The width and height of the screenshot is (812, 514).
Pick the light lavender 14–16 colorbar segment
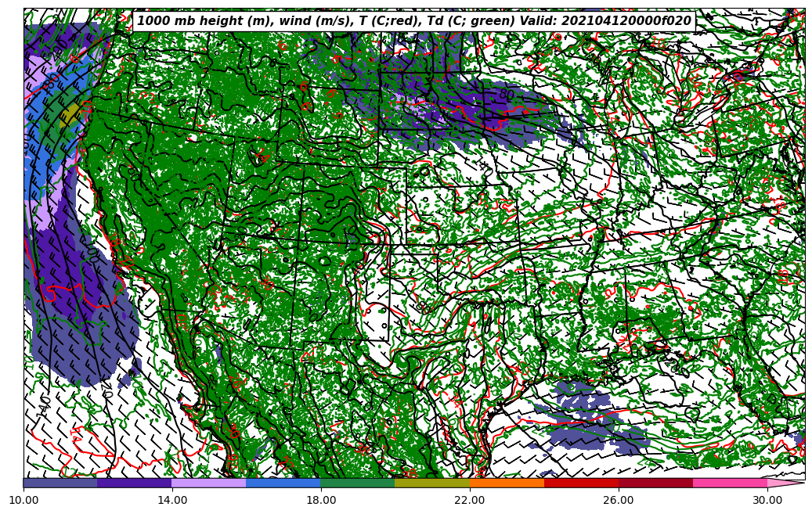click(209, 483)
